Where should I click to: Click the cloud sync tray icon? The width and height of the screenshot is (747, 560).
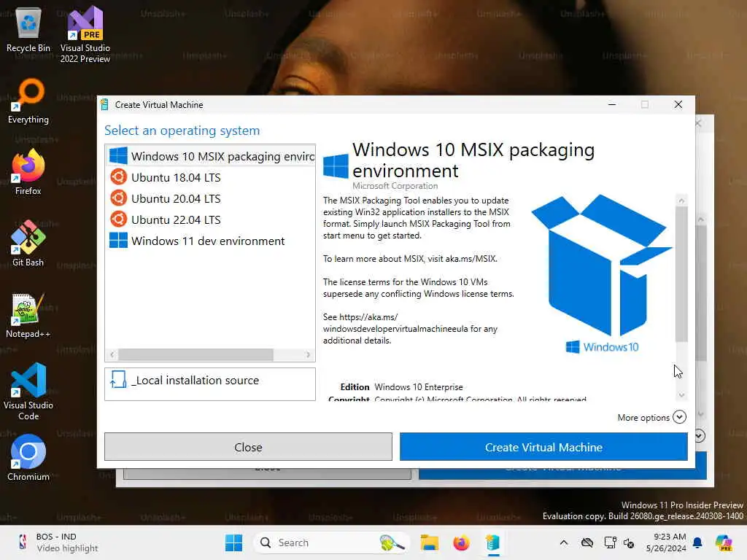[x=587, y=542]
